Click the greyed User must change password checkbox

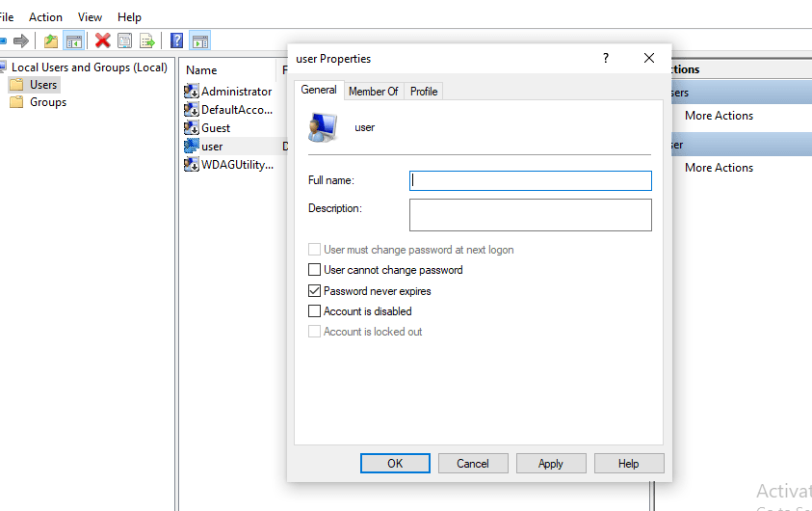point(314,250)
